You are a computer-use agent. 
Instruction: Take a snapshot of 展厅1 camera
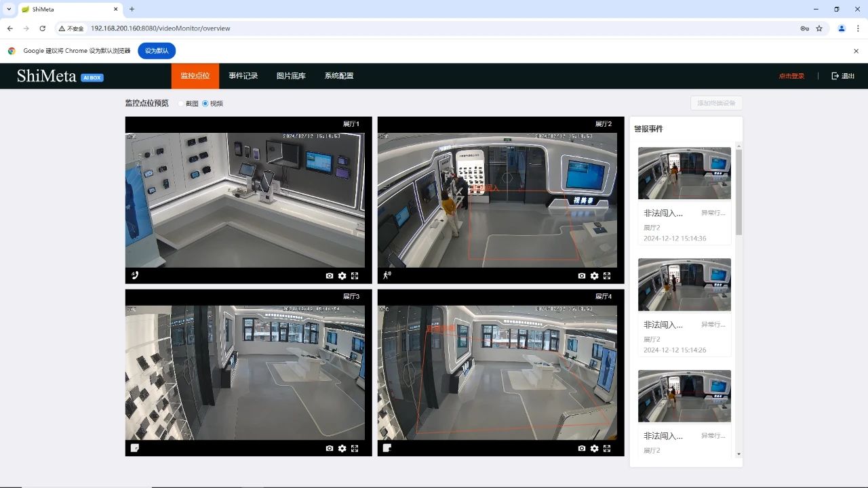[x=330, y=276]
